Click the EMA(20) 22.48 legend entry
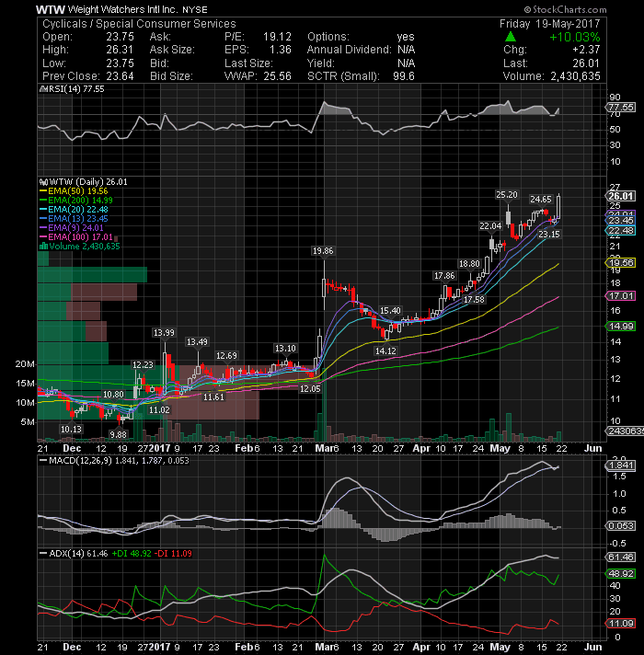 click(74, 209)
